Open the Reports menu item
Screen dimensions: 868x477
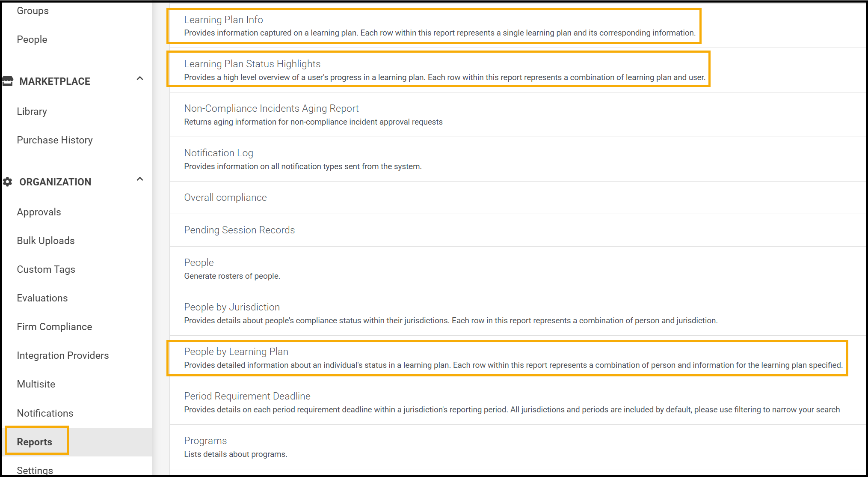(x=35, y=441)
